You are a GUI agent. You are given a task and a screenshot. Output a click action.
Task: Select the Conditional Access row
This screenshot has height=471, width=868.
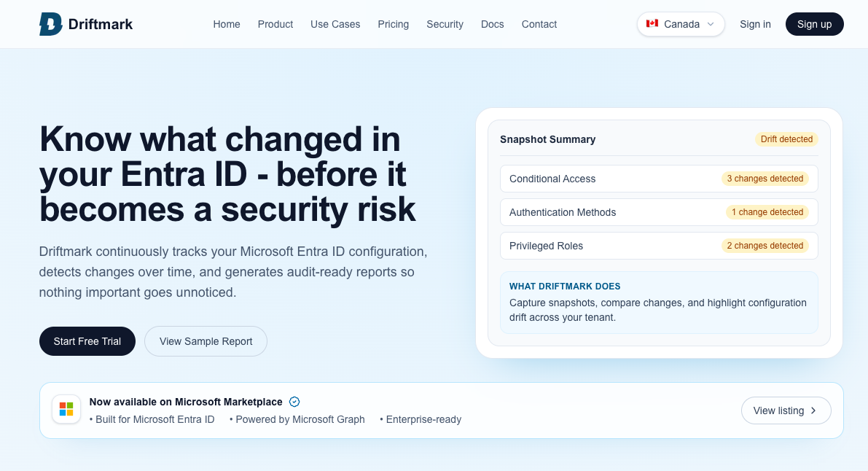pyautogui.click(x=659, y=179)
